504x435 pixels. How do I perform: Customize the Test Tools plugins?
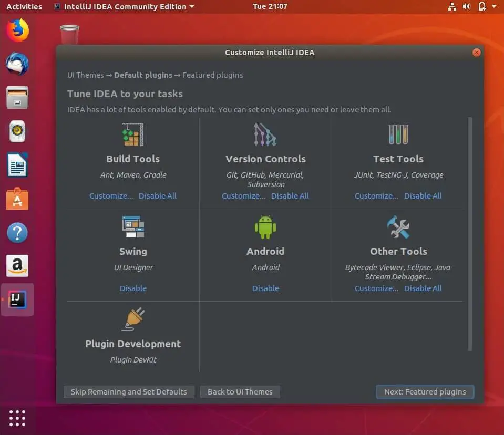[376, 195]
